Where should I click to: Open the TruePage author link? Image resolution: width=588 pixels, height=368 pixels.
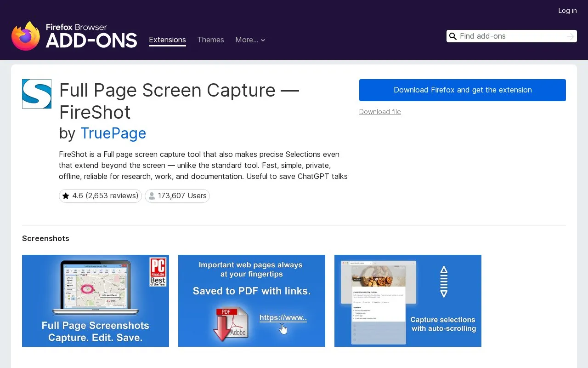[113, 133]
